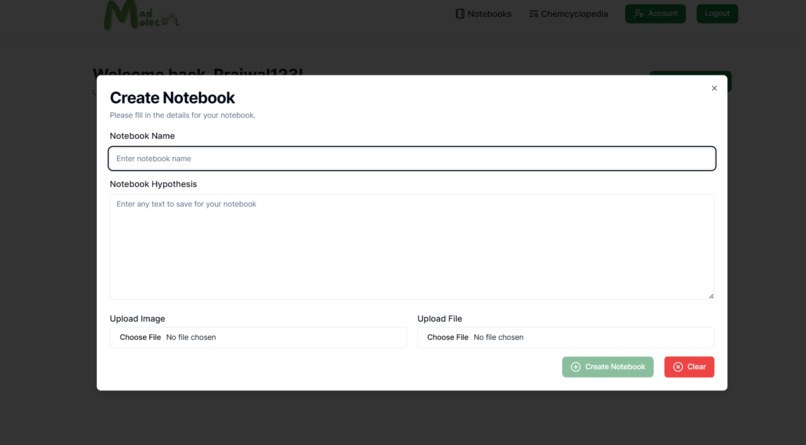Open Notebooks in the top navigation
Viewport: 806px width, 445px height.
483,14
